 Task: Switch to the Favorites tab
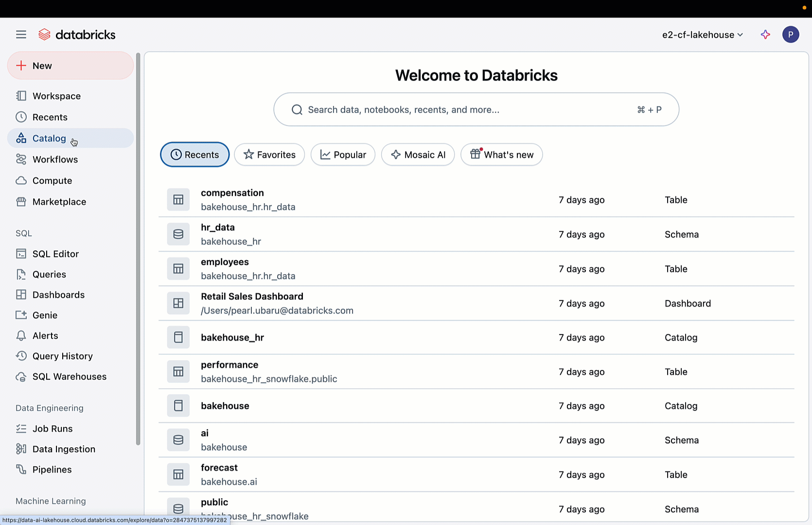pos(269,155)
